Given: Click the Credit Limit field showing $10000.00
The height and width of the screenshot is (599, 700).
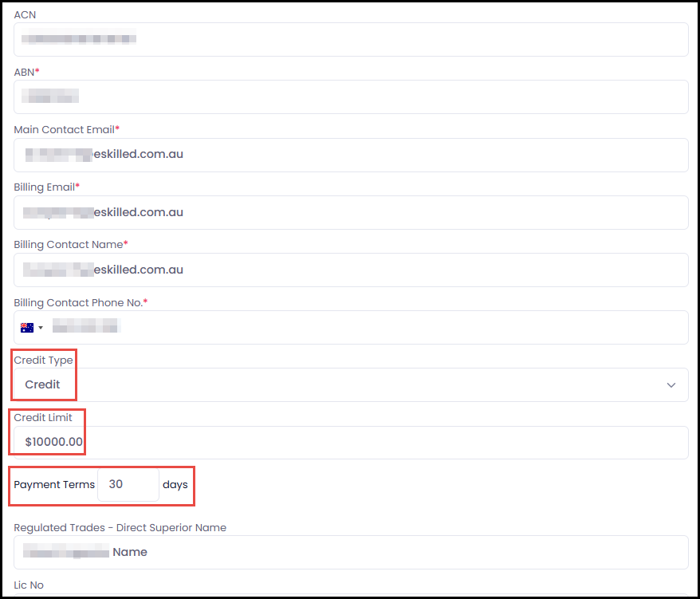Looking at the screenshot, I should (351, 443).
